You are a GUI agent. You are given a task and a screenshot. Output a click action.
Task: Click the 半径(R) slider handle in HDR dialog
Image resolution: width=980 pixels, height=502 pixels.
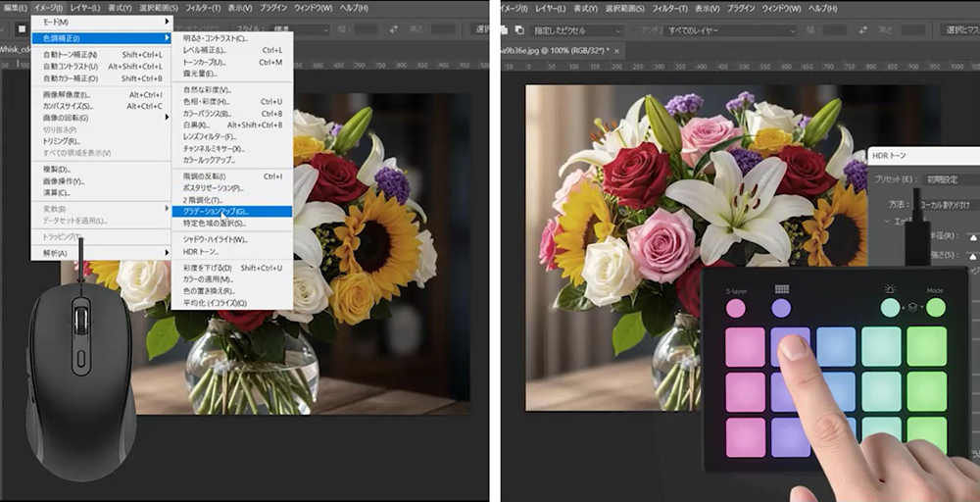(x=972, y=237)
